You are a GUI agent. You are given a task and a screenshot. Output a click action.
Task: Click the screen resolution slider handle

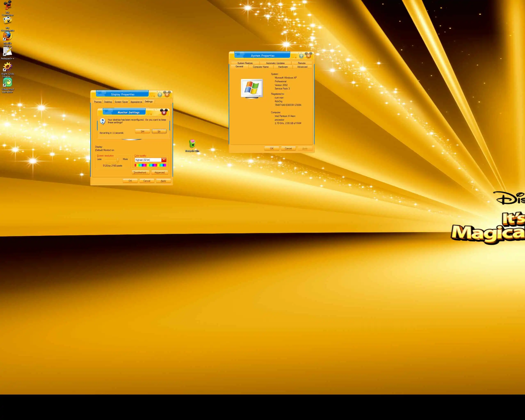pyautogui.click(x=118, y=160)
